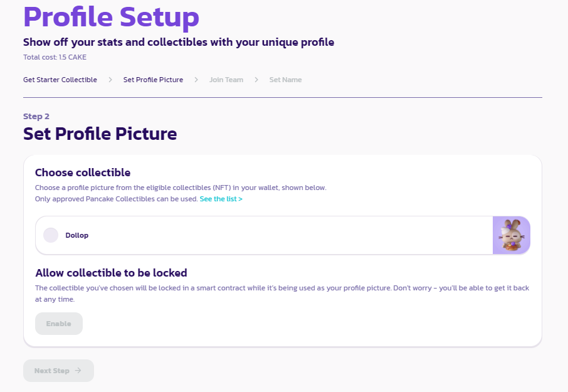Click chevron between Join Team and Set Name

(x=256, y=80)
